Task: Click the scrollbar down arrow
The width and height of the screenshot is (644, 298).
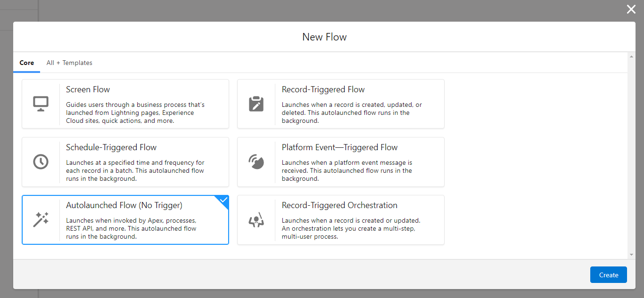Action: (631, 255)
